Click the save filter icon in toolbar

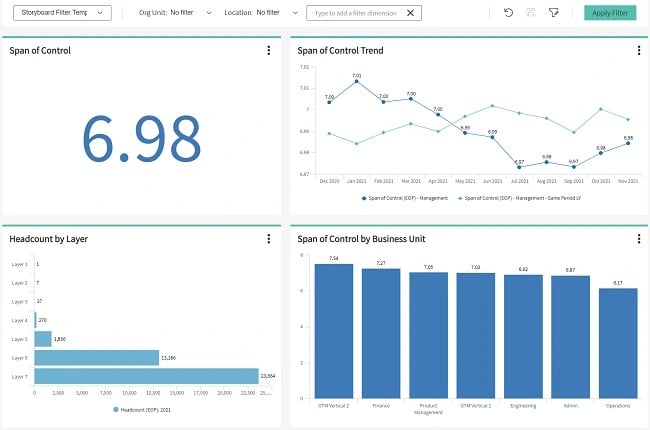pos(531,13)
